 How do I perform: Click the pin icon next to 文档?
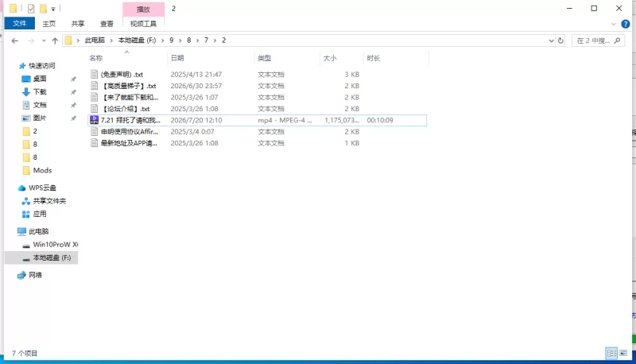tap(73, 105)
